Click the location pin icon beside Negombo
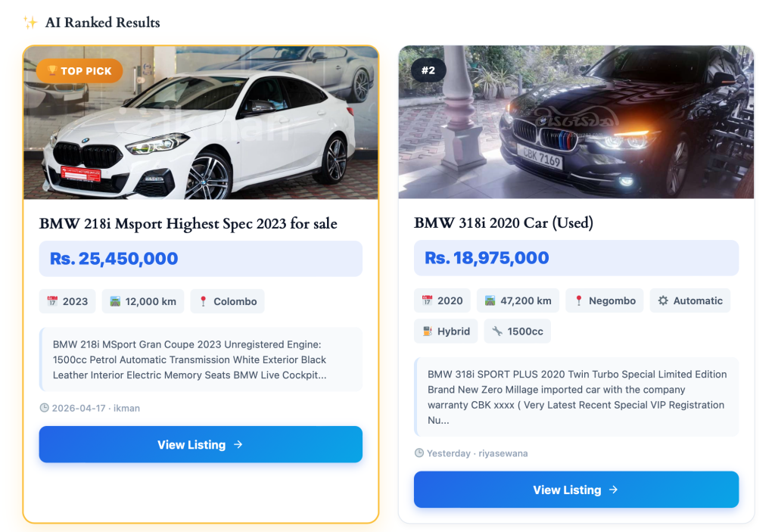The image size is (775, 532). [x=579, y=300]
